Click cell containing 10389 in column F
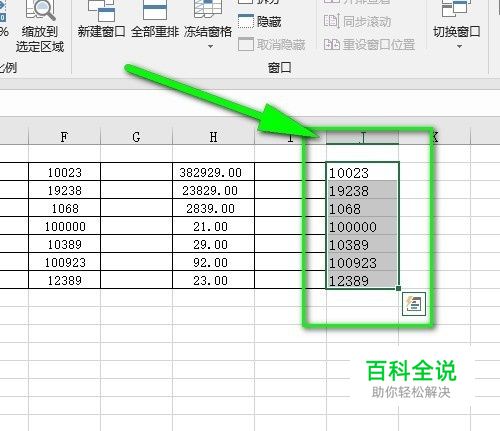This screenshot has width=500, height=431. pyautogui.click(x=64, y=244)
